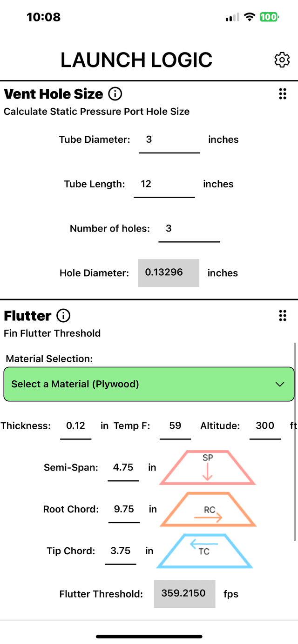Click the info icon next to Flutter

[x=63, y=316]
